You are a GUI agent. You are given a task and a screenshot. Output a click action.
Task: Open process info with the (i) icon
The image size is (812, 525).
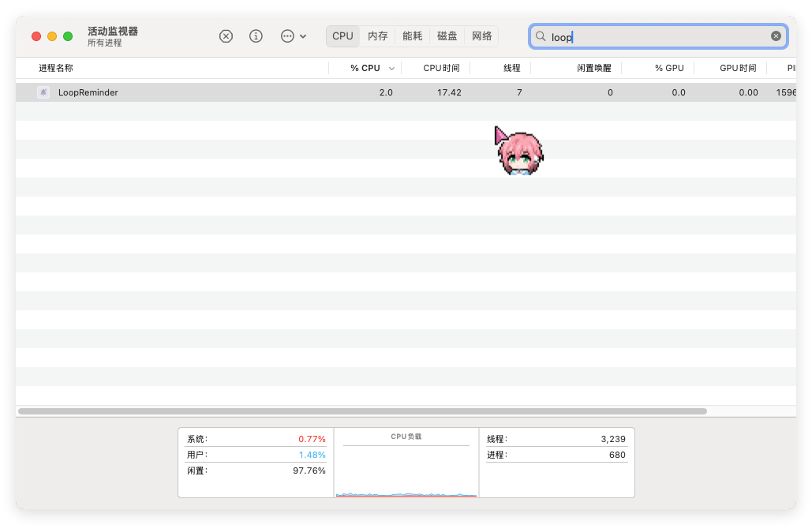[x=256, y=36]
